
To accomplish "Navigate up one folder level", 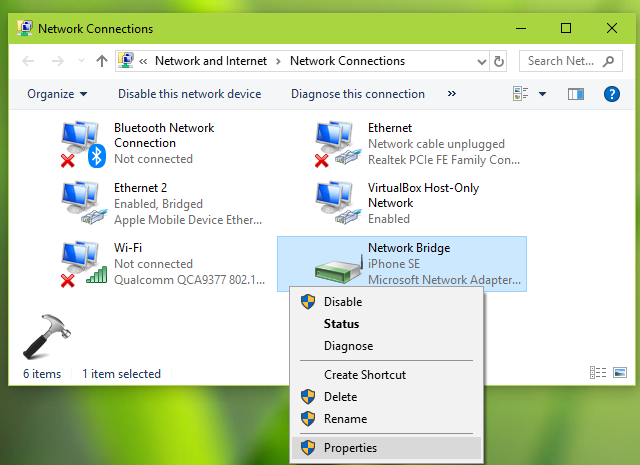I will point(101,61).
